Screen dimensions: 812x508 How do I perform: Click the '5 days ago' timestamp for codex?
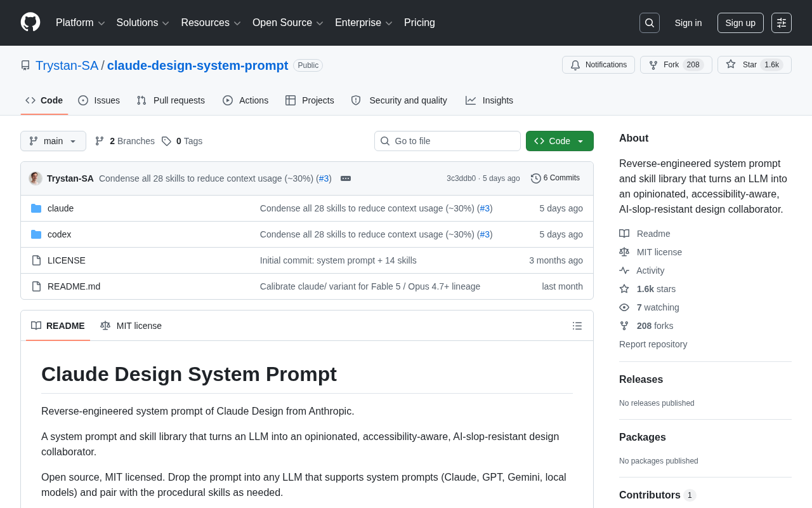[561, 234]
